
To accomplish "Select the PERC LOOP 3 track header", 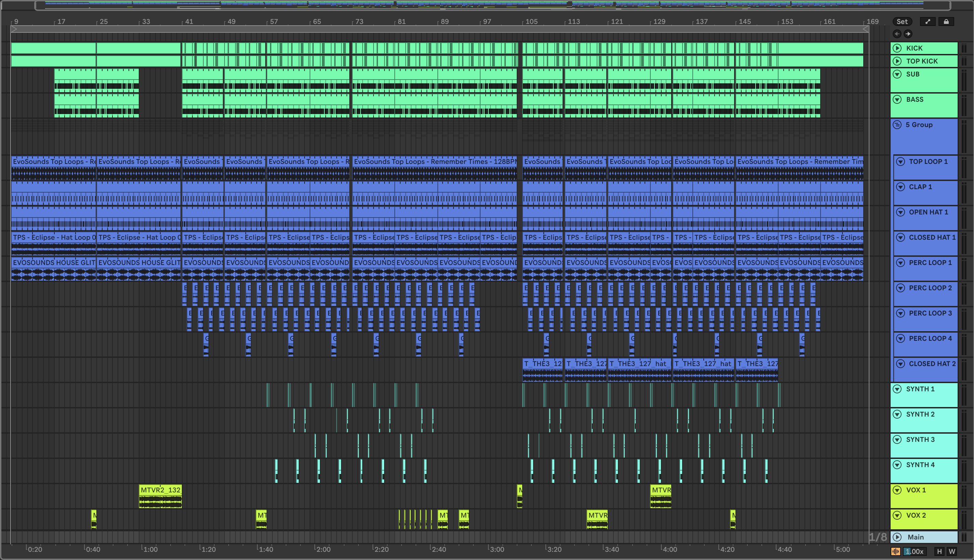I will point(930,313).
